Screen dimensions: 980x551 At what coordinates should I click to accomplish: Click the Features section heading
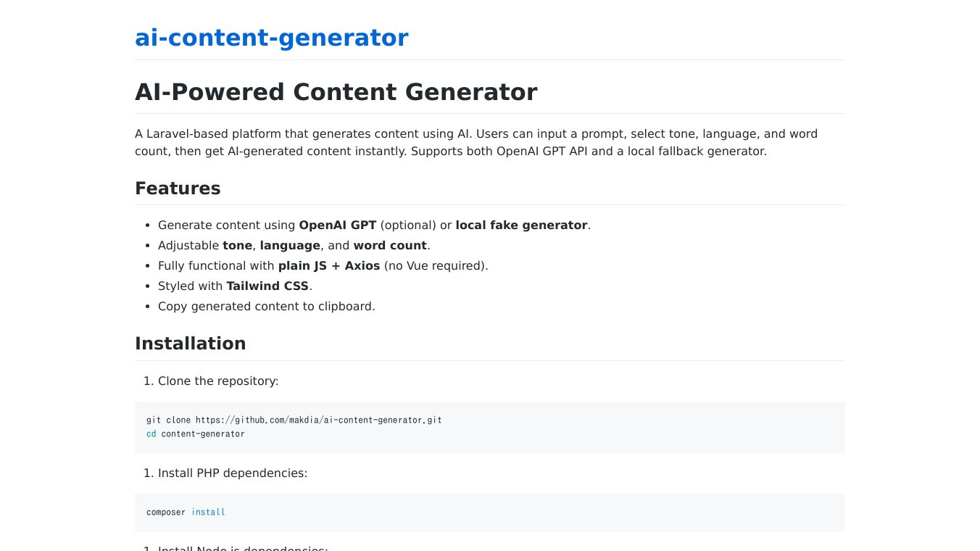[x=178, y=188]
